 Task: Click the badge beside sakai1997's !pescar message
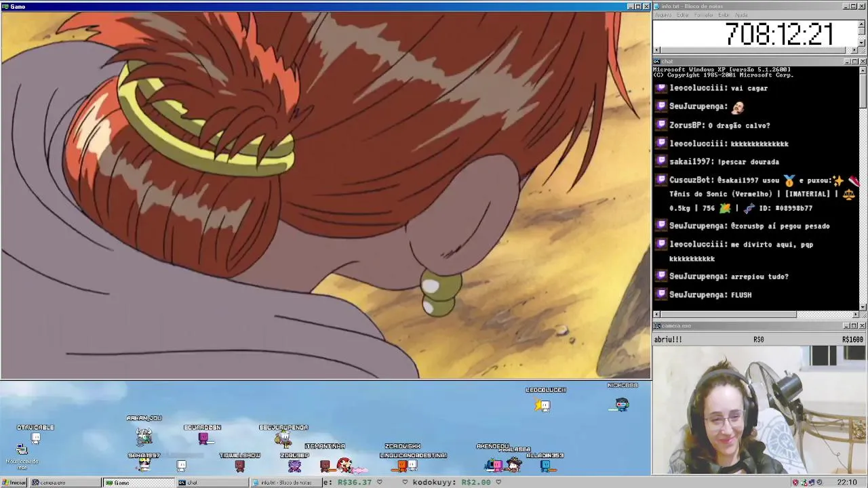tap(661, 161)
